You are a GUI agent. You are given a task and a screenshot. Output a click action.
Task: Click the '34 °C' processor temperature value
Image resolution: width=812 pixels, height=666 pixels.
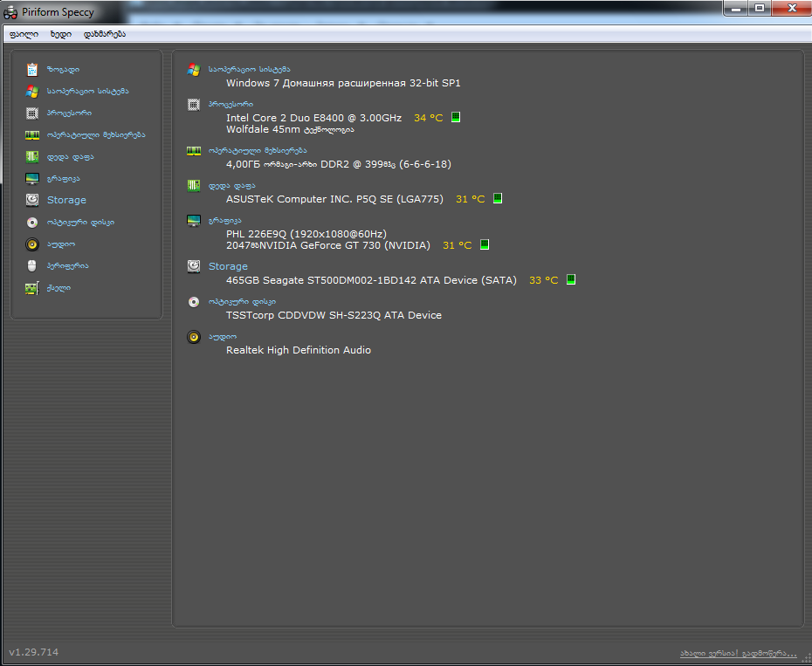[x=429, y=118]
